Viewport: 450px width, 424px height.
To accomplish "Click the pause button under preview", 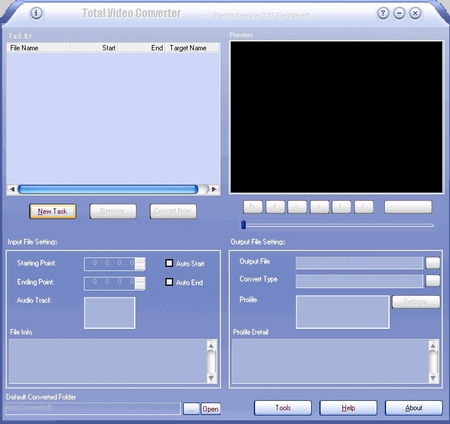I will coord(275,207).
